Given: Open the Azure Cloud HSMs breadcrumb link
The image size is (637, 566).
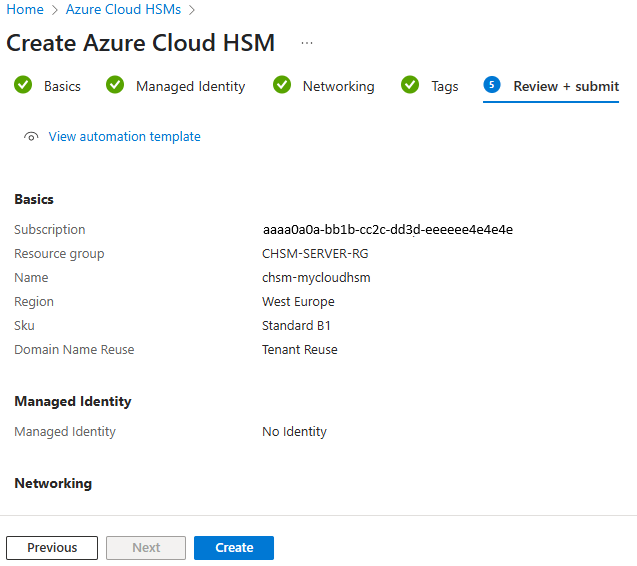Looking at the screenshot, I should coord(124,10).
